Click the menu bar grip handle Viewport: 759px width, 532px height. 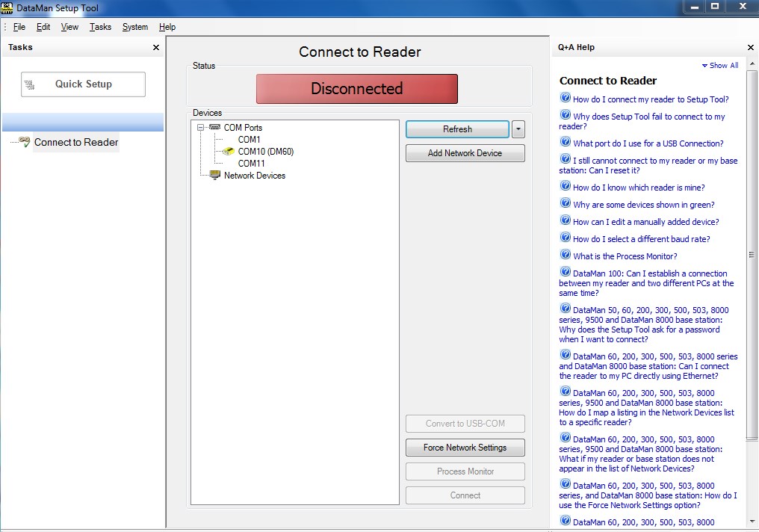4,27
